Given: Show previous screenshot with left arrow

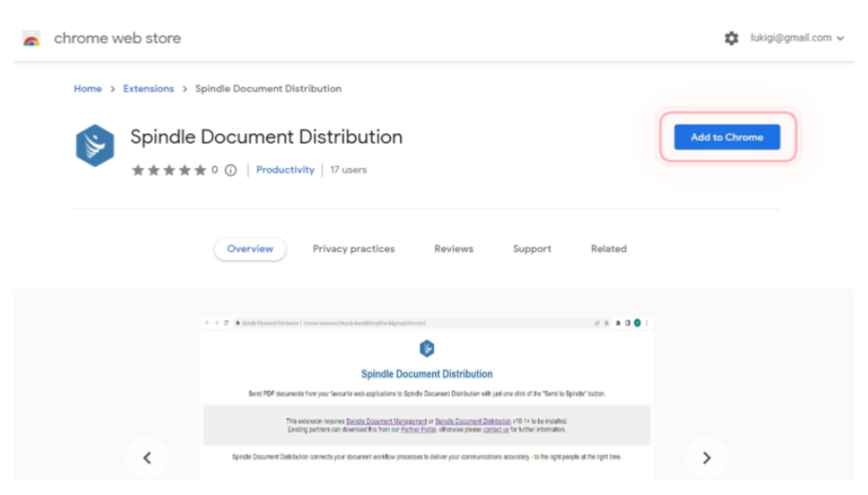Looking at the screenshot, I should 147,458.
